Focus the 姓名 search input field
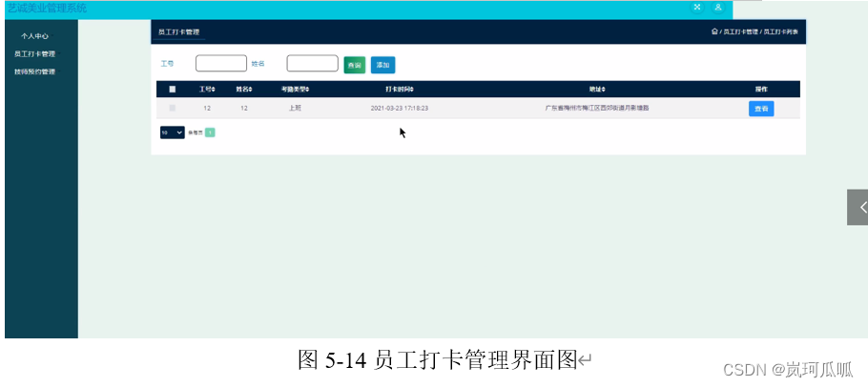The image size is (868, 387). 312,63
